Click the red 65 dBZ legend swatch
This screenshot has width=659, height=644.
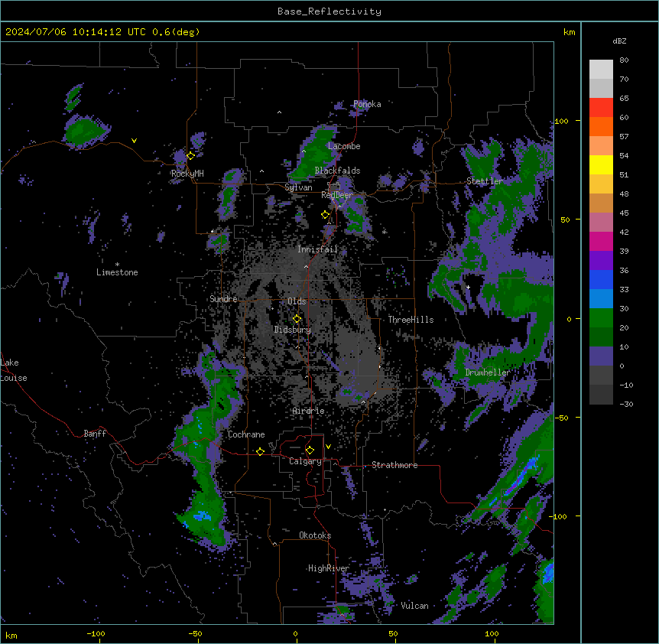point(601,107)
